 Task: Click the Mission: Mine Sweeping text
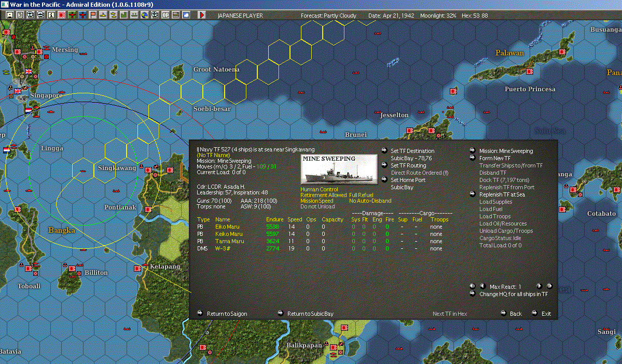coord(506,151)
